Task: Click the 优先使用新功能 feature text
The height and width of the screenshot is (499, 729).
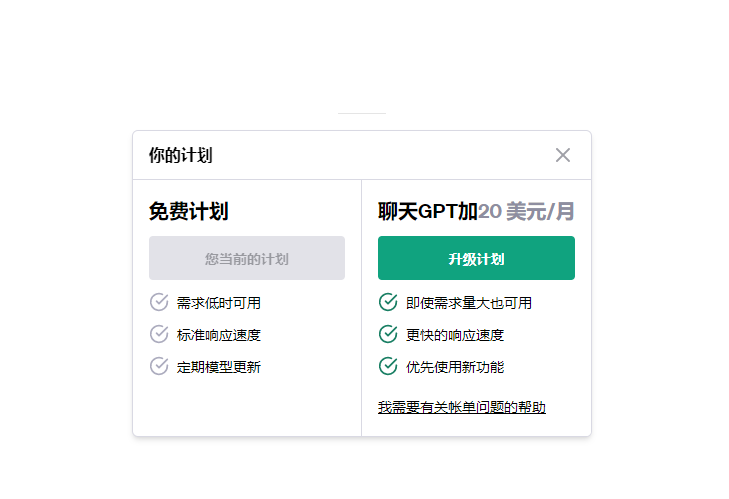Action: tap(455, 367)
